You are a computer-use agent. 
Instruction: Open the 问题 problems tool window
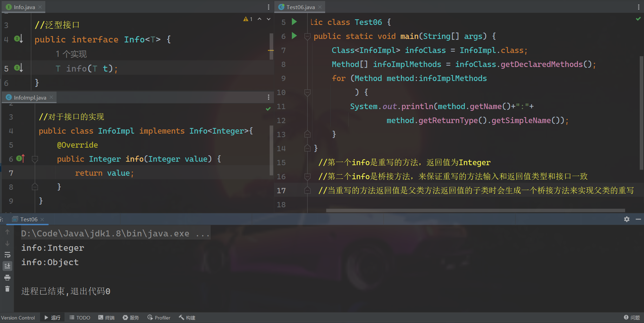click(x=632, y=318)
